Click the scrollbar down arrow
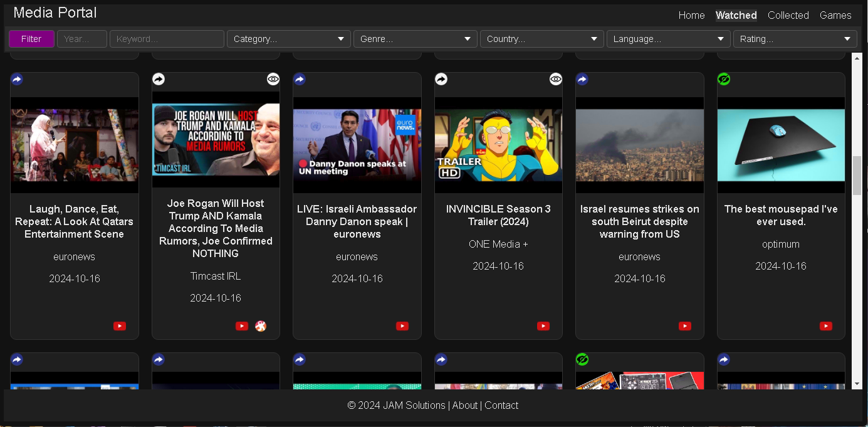Screen dimensions: 868x427 point(857,384)
